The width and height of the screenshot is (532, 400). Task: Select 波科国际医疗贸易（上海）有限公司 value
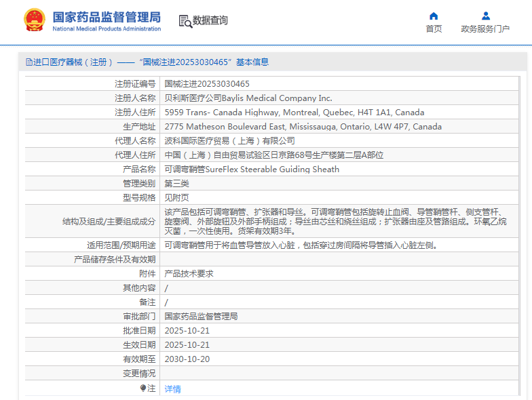pos(229,141)
